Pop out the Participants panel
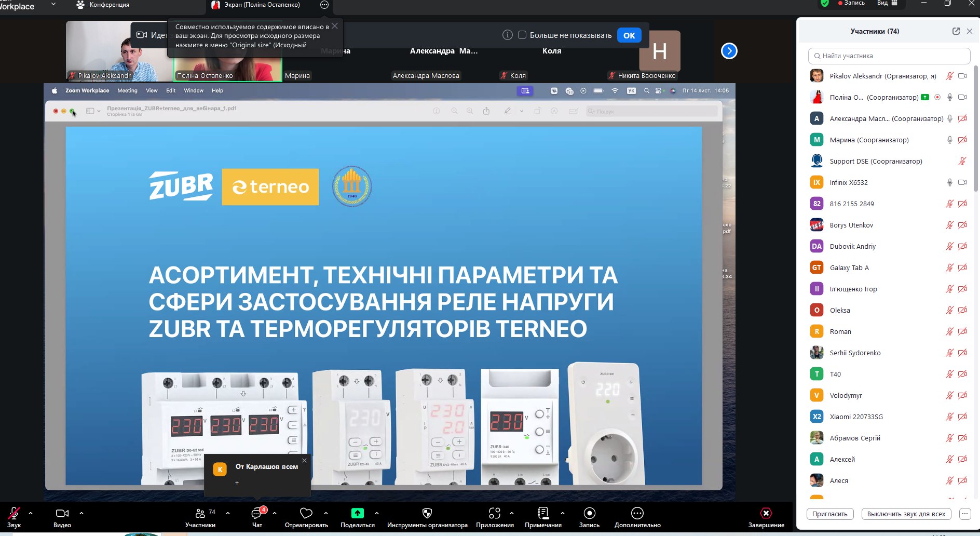 click(956, 31)
